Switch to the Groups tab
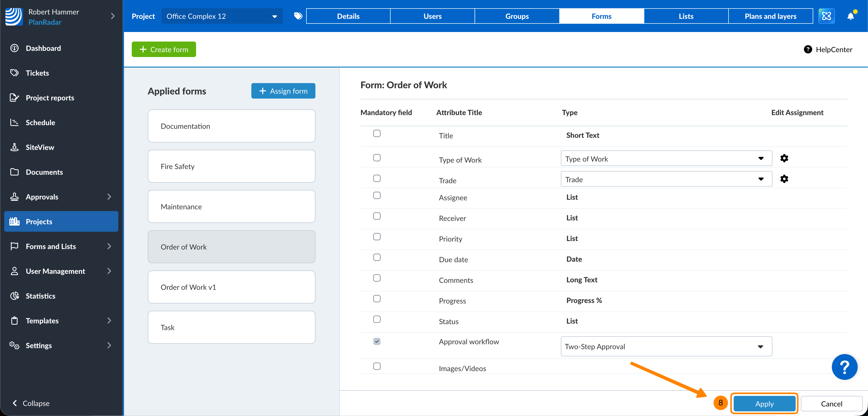Screen dimensions: 868x416 pos(517,16)
